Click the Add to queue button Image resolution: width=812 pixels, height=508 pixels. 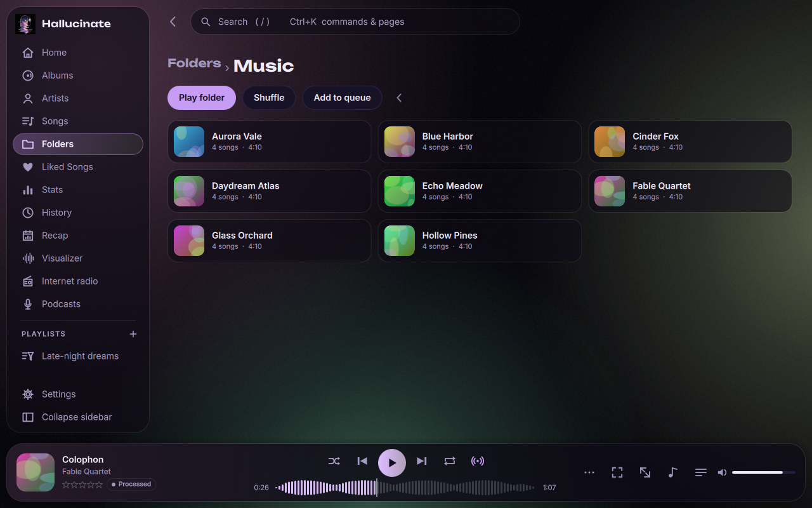(x=342, y=98)
